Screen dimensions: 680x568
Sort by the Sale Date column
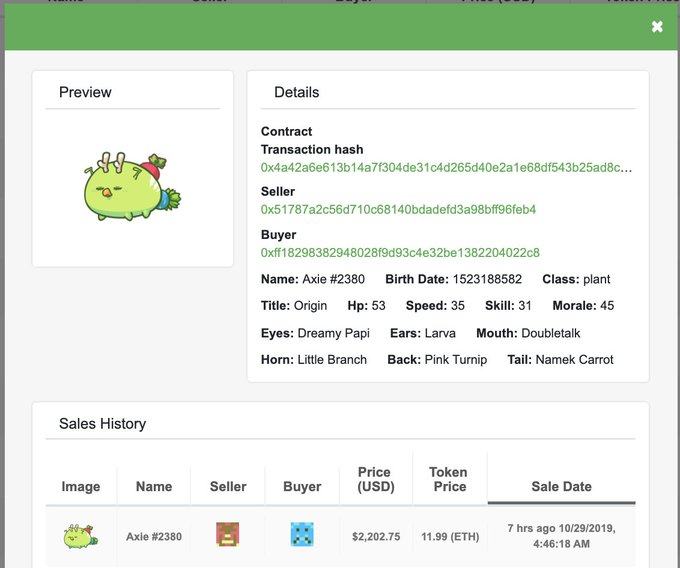pyautogui.click(x=561, y=486)
